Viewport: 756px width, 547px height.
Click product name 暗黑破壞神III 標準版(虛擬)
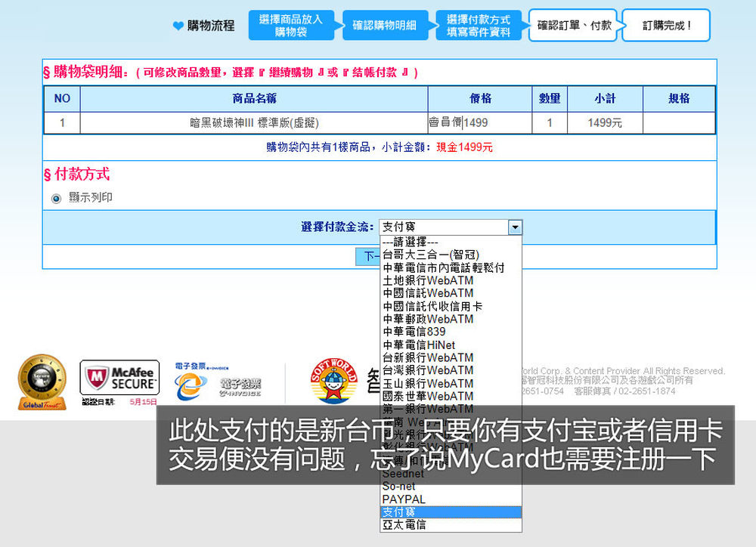(x=254, y=123)
